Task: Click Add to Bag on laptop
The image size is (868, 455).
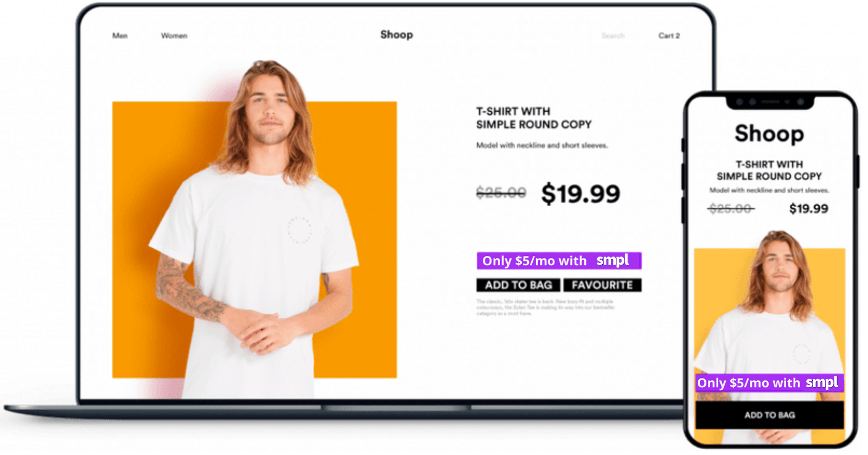Action: [x=518, y=285]
